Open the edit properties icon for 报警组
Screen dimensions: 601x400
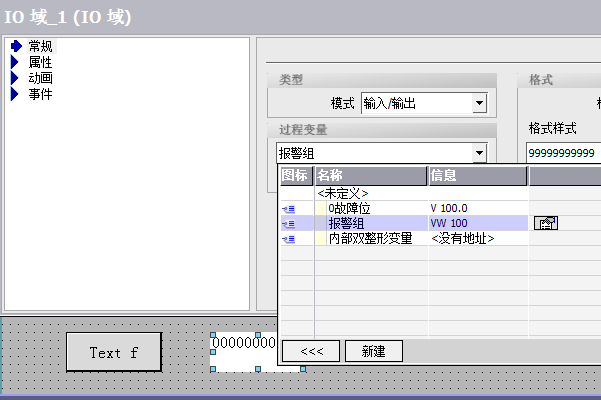(x=546, y=224)
